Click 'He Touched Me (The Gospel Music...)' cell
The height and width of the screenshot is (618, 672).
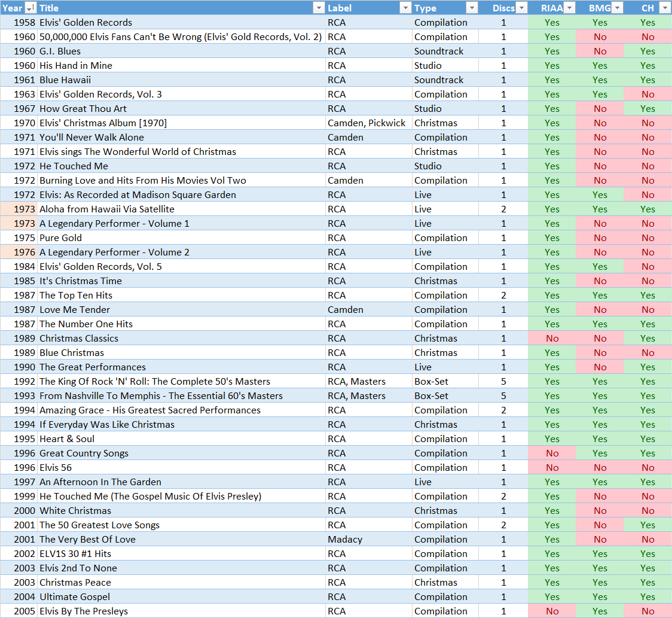[x=181, y=497]
